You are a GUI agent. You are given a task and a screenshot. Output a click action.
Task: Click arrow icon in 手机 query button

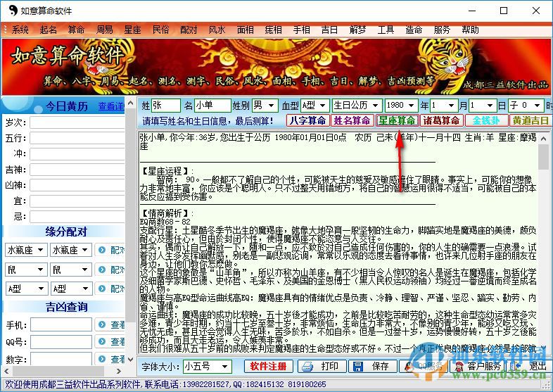click(102, 324)
